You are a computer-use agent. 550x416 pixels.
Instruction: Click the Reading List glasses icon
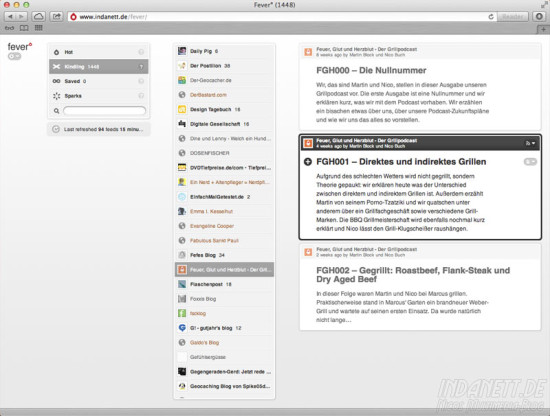pyautogui.click(x=9, y=28)
